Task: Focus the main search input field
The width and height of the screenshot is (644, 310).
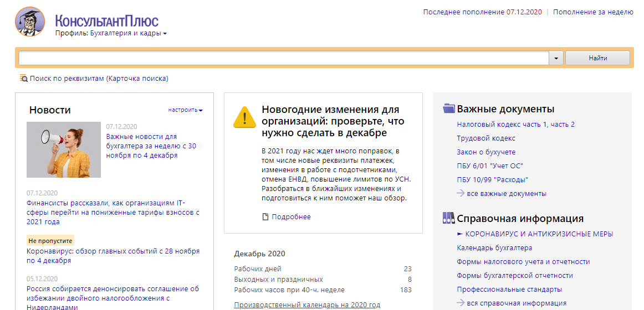Action: pos(283,58)
